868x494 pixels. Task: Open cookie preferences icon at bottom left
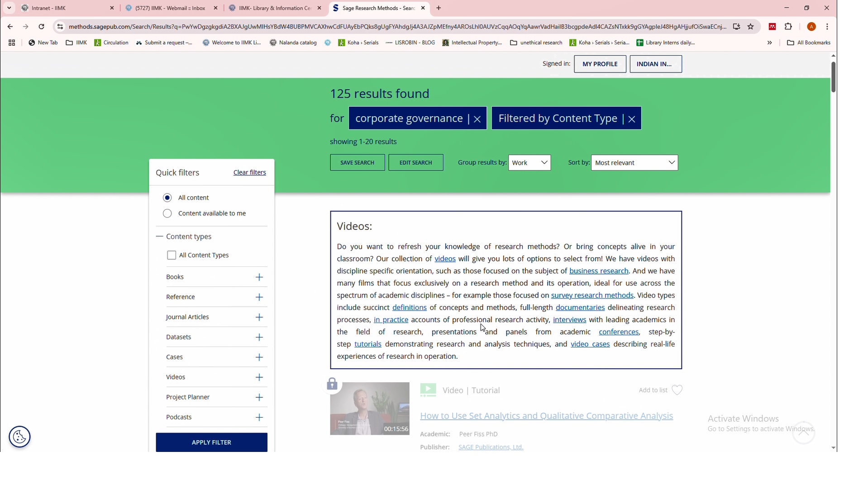[19, 437]
